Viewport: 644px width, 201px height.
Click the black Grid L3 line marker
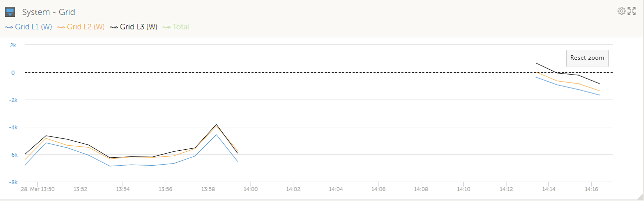(x=114, y=27)
